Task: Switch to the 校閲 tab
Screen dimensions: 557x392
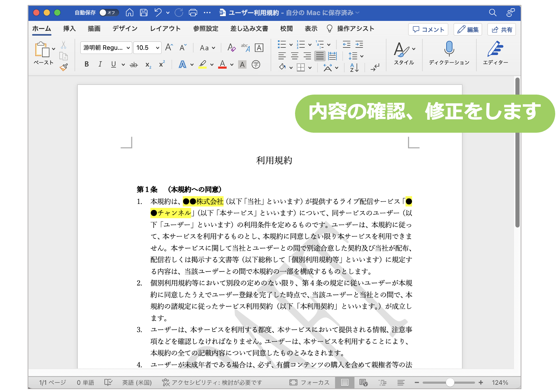Action: 286,29
